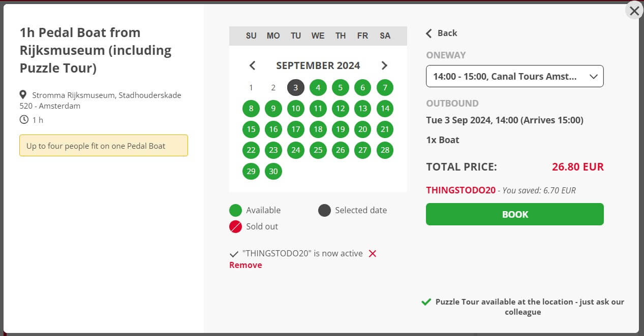Click the green Available legend circle
This screenshot has width=644, height=336.
coord(235,210)
